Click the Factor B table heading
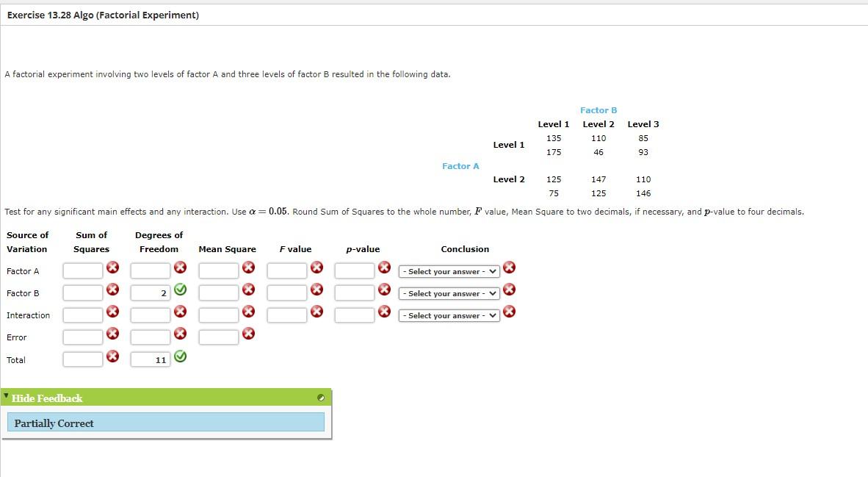Image resolution: width=868 pixels, height=477 pixels. tap(598, 110)
